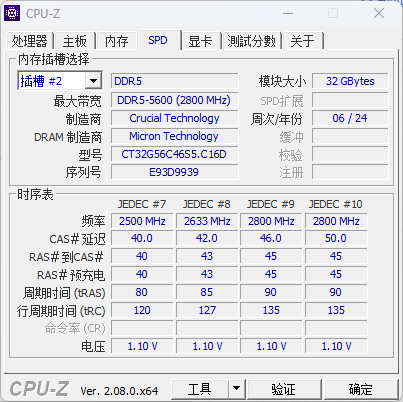403x402 pixels.
Task: Click the Crucial Technology manufacturer field
Action: 174,118
